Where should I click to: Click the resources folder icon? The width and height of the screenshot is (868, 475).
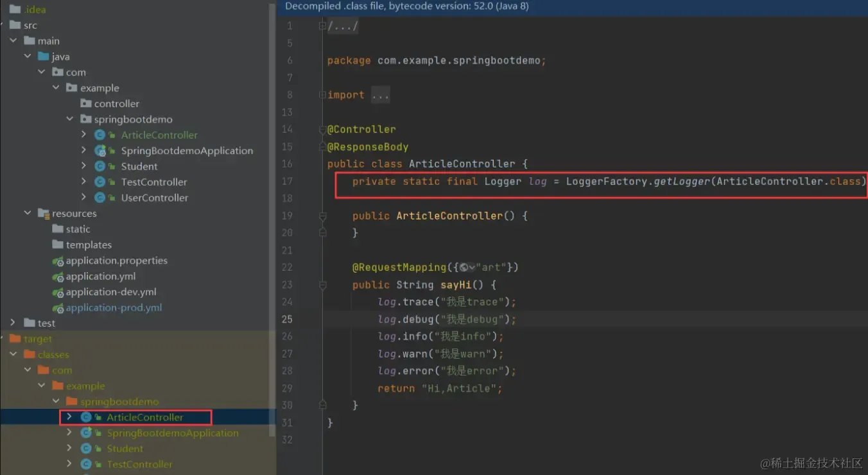click(44, 213)
